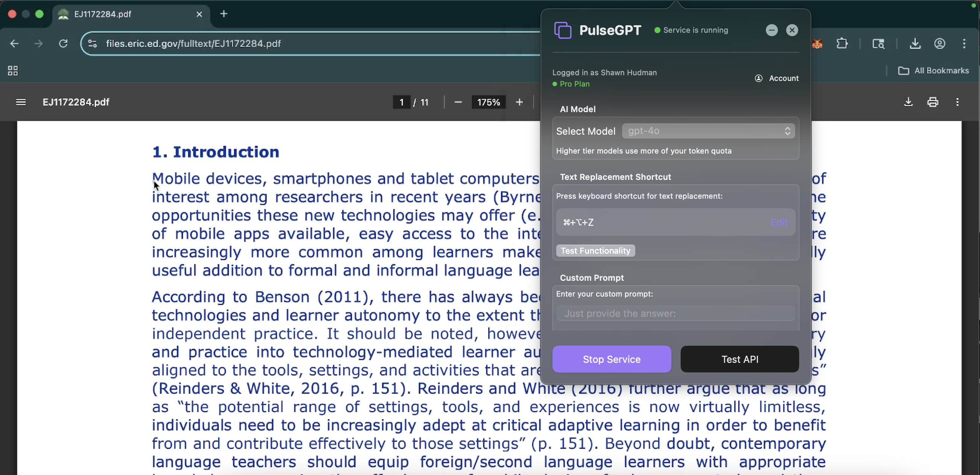Open Chrome three-dot main menu
This screenshot has height=475, width=980.
tap(964, 44)
